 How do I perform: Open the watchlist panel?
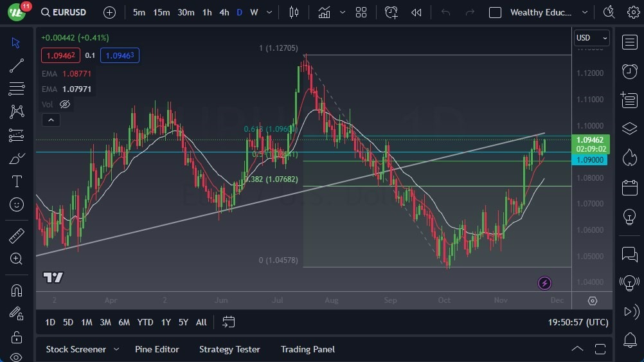click(x=630, y=42)
